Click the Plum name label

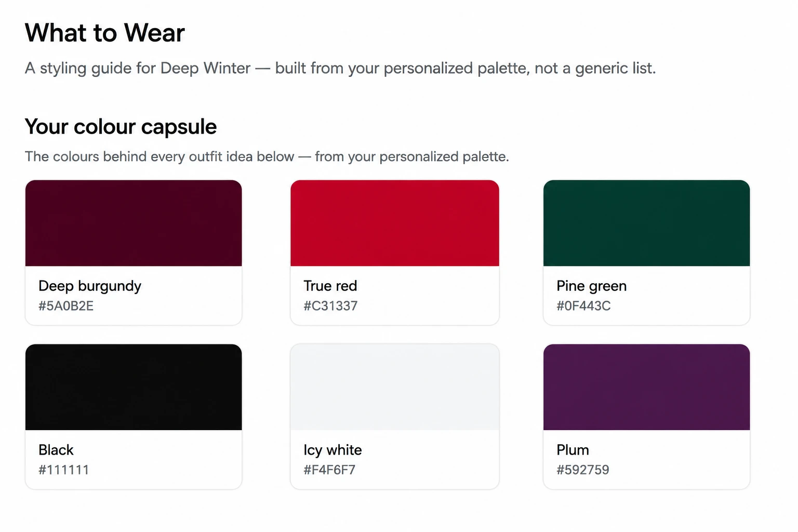[x=573, y=450]
